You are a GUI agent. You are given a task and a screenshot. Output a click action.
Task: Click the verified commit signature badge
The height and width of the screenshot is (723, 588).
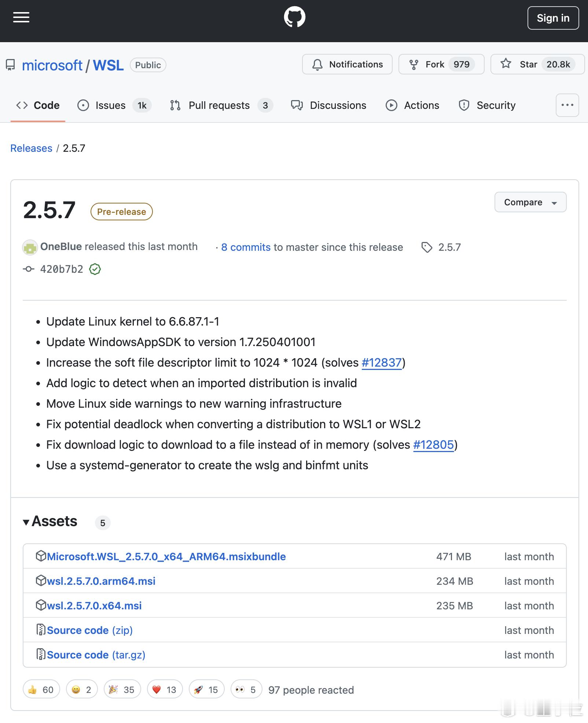(x=95, y=269)
